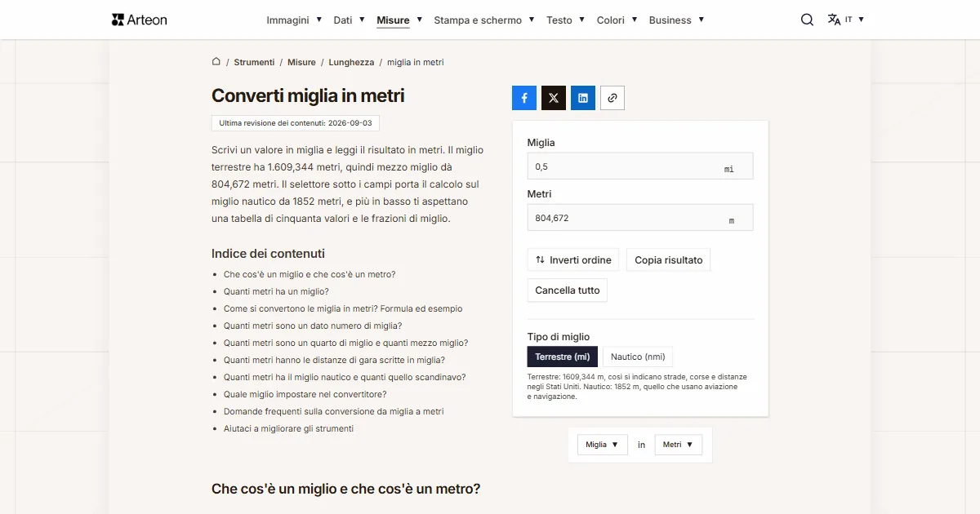The height and width of the screenshot is (514, 980).
Task: Select Terrestre (mi) mile type
Action: (563, 357)
